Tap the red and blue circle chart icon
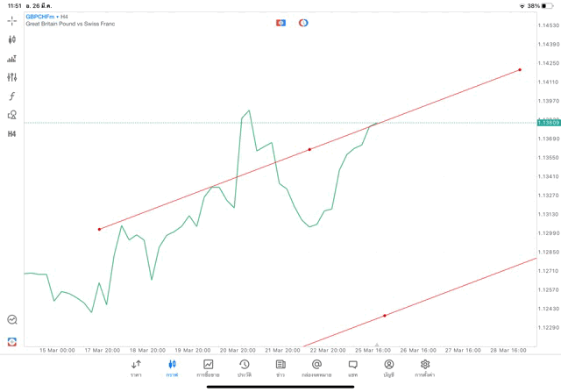Image resolution: width=561 pixels, height=392 pixels. [x=303, y=23]
